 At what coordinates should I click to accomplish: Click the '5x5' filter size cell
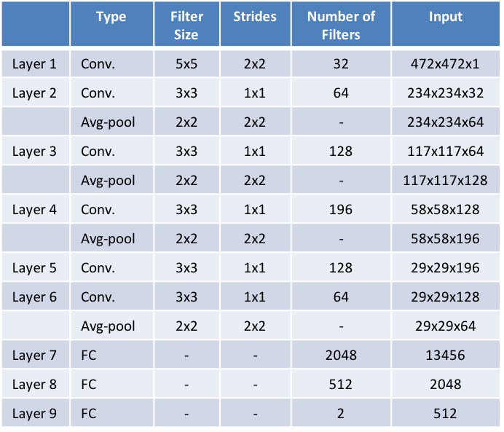point(187,64)
